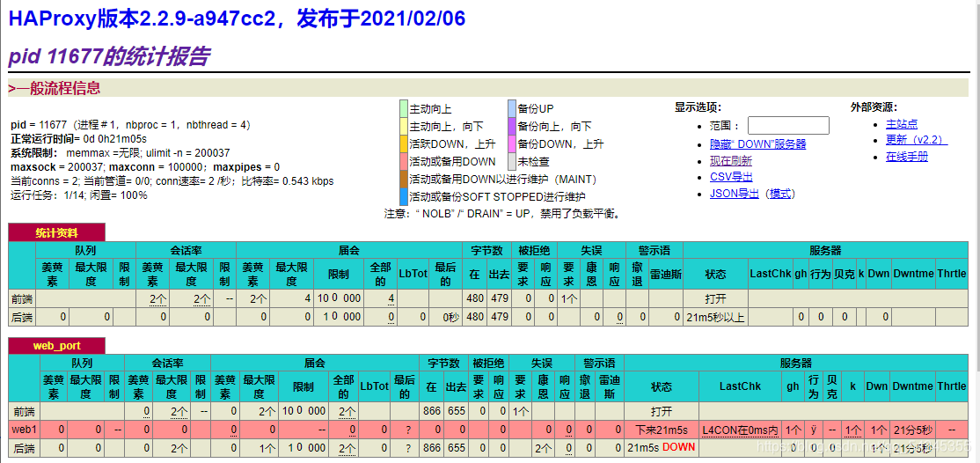
Task: Click the 正常运行时间= 0d 0h21m05s text
Action: click(79, 138)
